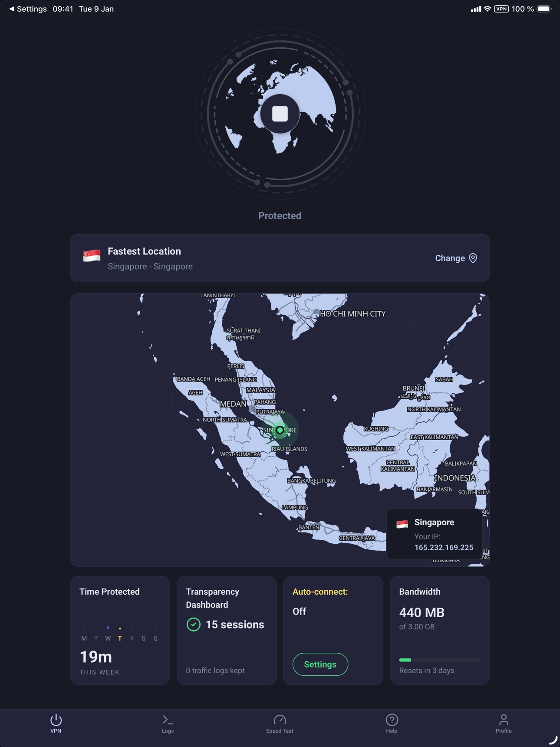Open the Transparency Dashboard card

[227, 630]
